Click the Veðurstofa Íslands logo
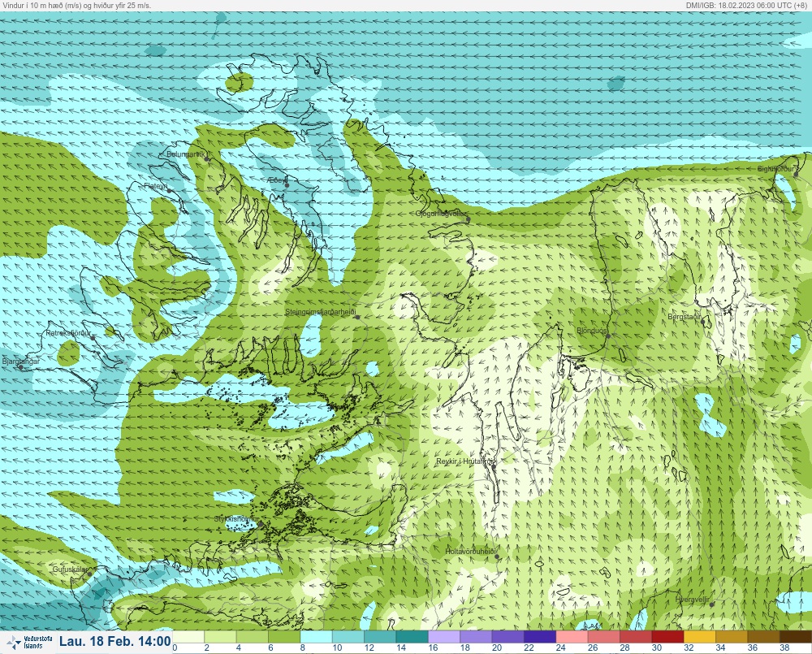The image size is (812, 654). [29, 643]
